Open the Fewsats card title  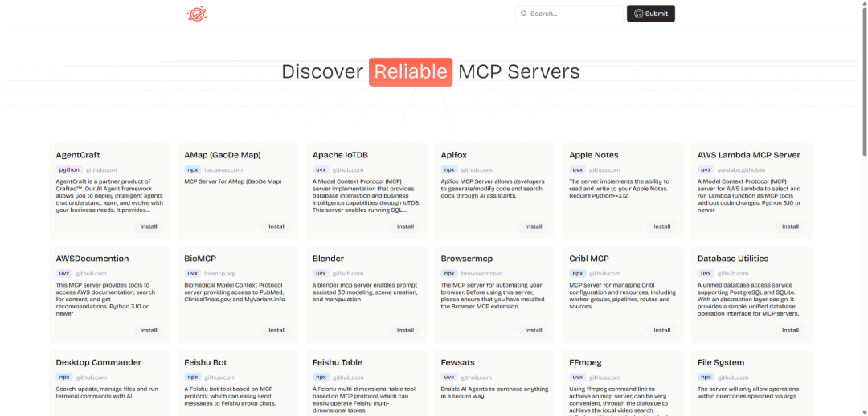458,362
